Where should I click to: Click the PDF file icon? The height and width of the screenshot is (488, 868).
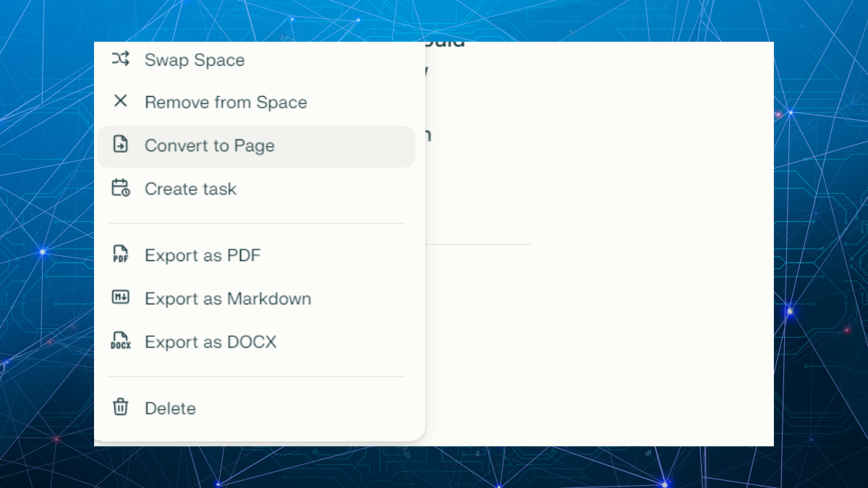pos(120,254)
